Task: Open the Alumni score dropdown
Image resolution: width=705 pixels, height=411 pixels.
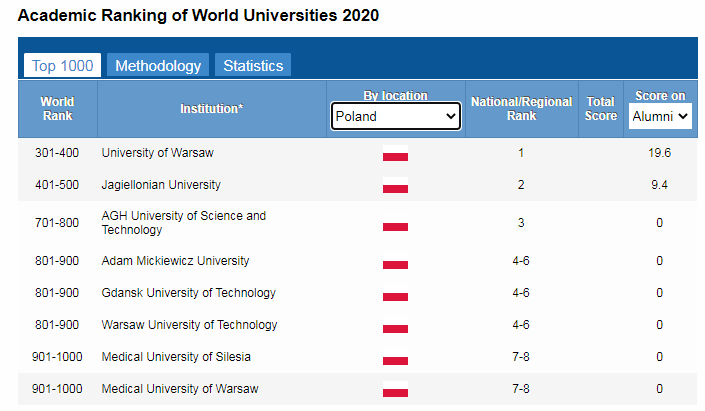Action: click(x=660, y=116)
